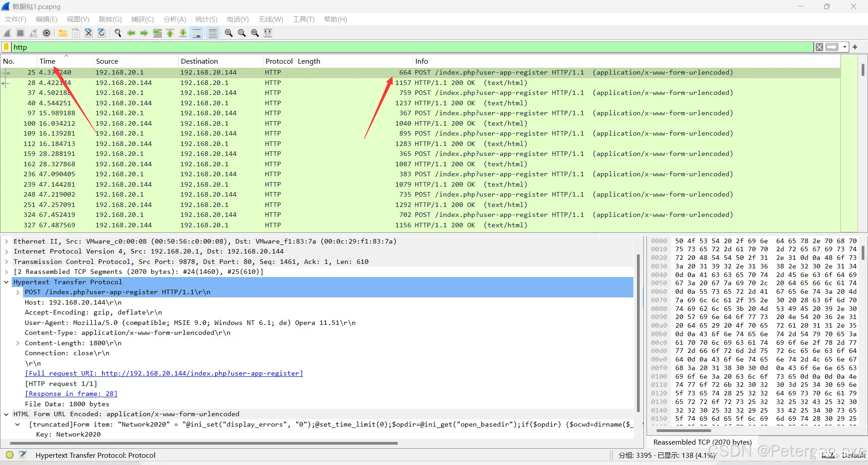Collapse HTML Form URL Encoded node

click(6, 414)
